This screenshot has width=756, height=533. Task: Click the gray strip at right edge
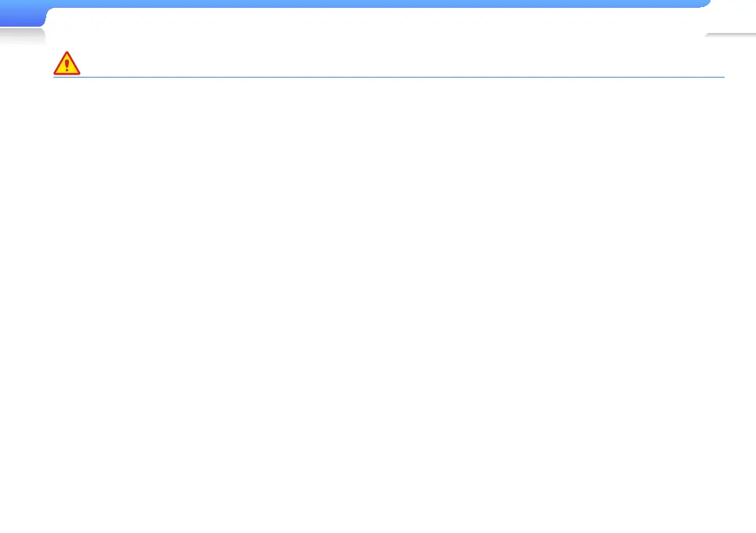pos(731,34)
